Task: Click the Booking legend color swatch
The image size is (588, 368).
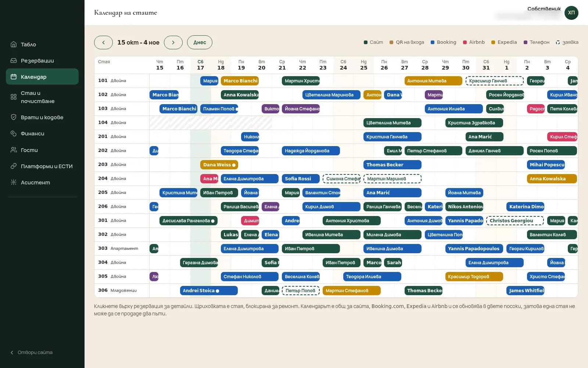Action: pyautogui.click(x=433, y=42)
